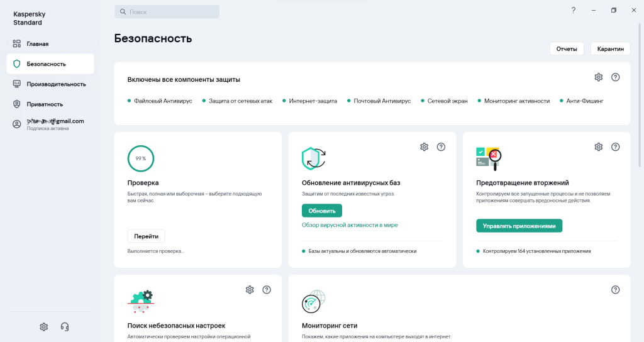Open the Главная section
The height and width of the screenshot is (342, 644).
point(38,44)
